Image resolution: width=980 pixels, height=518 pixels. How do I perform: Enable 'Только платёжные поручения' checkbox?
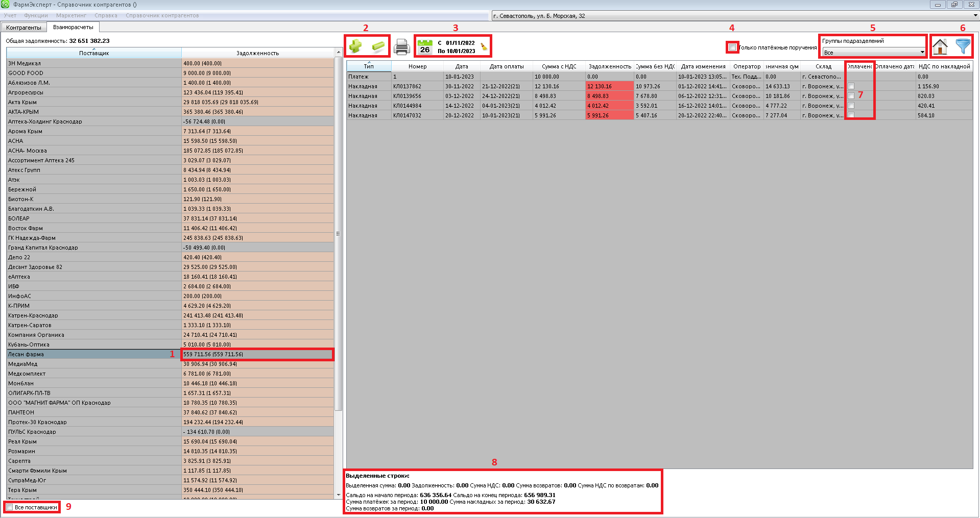(733, 47)
